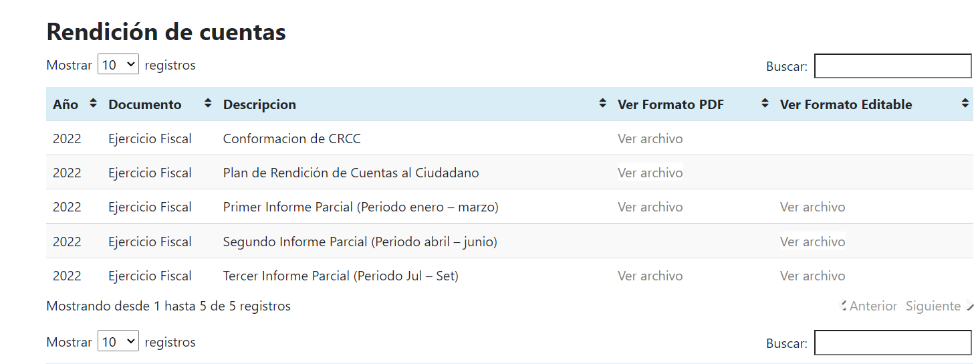
Task: Click sort arrows beside Documento header
Action: pos(208,104)
